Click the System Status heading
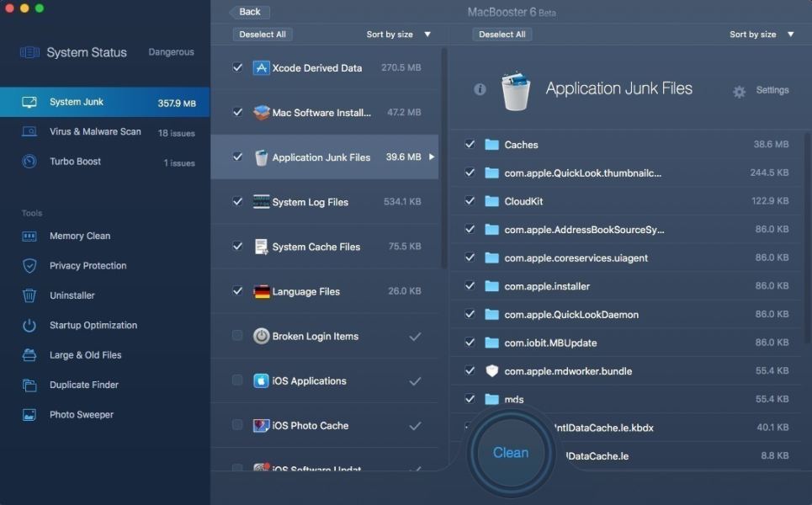This screenshot has height=505, width=812. coord(87,52)
